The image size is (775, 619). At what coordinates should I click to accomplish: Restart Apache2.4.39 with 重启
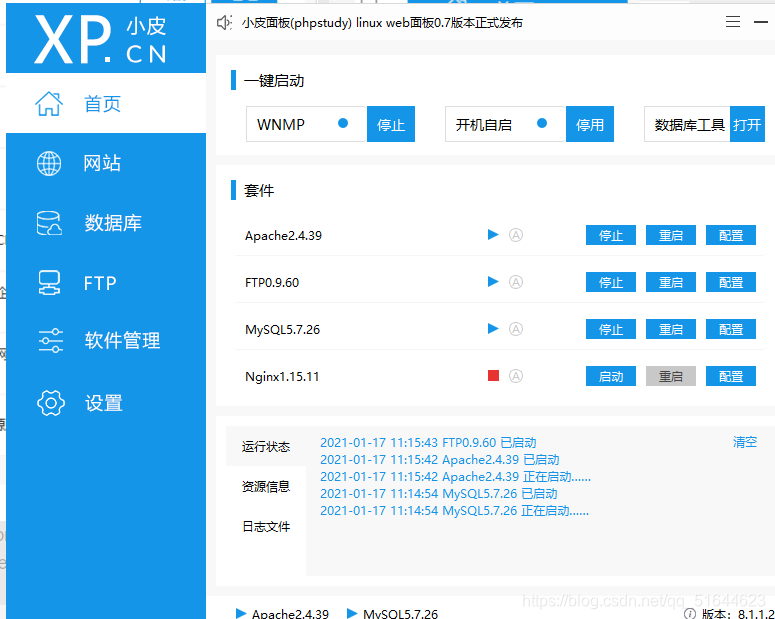tap(671, 235)
